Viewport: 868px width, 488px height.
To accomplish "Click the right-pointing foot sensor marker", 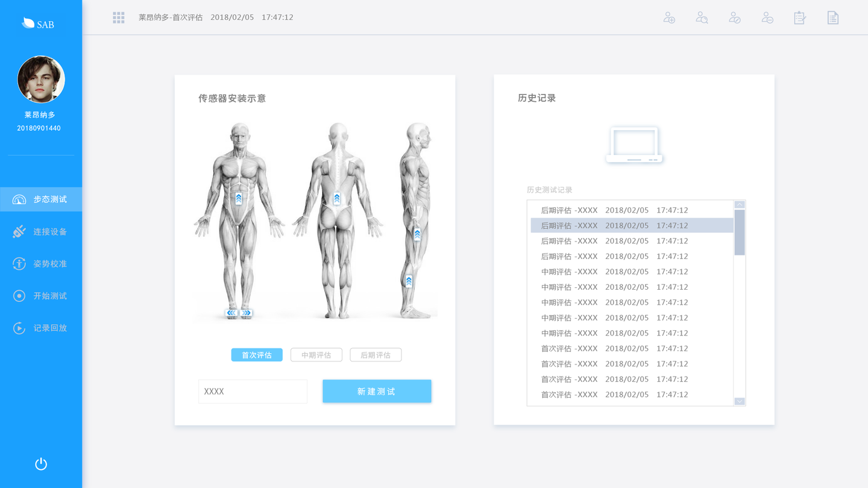I will click(x=246, y=313).
